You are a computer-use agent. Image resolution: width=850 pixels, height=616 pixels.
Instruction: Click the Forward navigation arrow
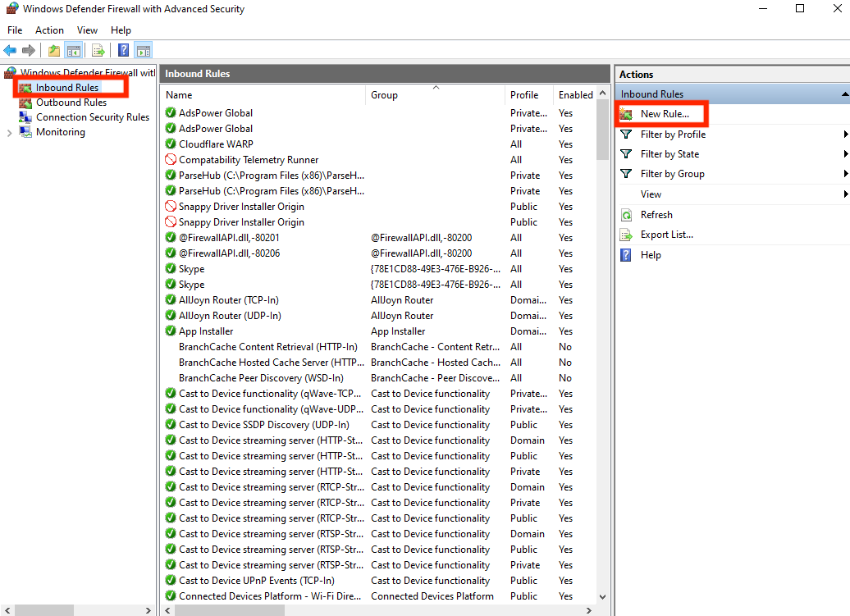click(29, 50)
